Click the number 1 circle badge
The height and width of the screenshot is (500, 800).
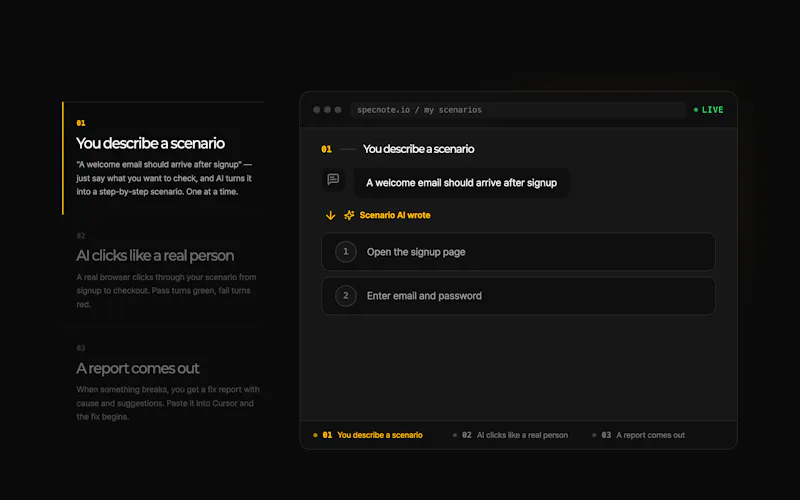[345, 252]
